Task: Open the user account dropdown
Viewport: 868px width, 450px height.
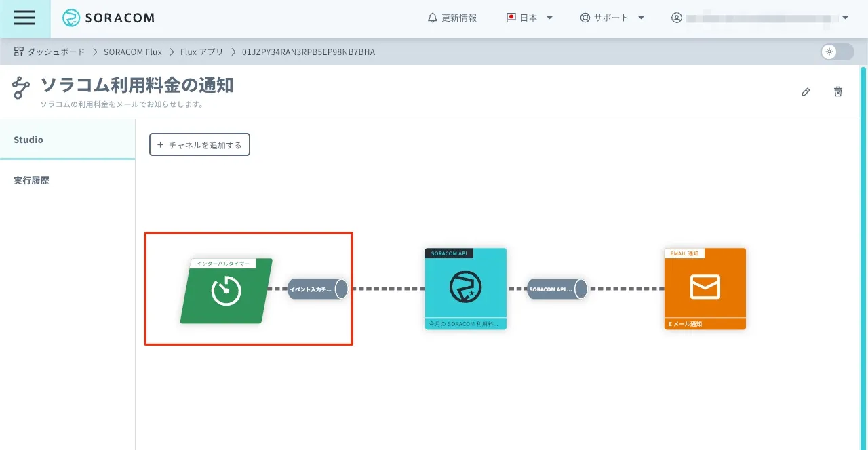Action: tap(760, 18)
